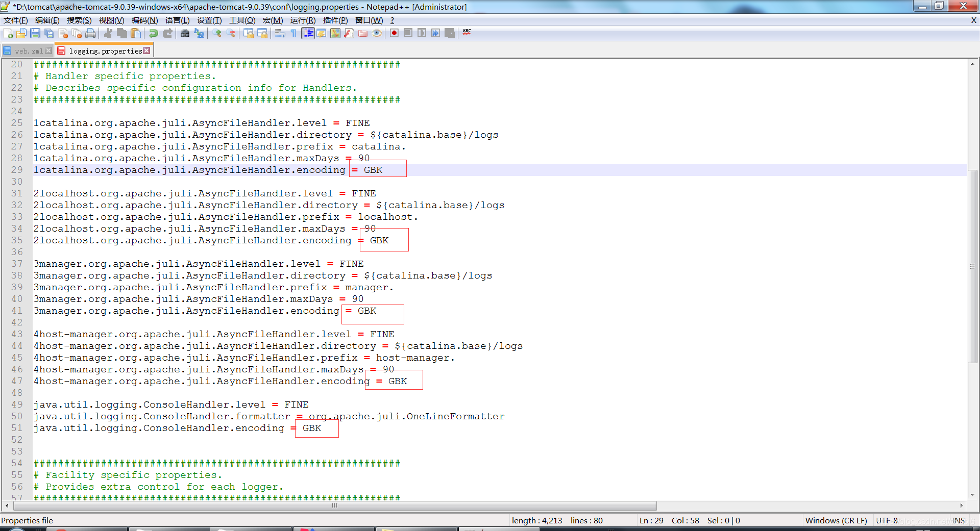
Task: Close the document with menu bar X
Action: 974,20
